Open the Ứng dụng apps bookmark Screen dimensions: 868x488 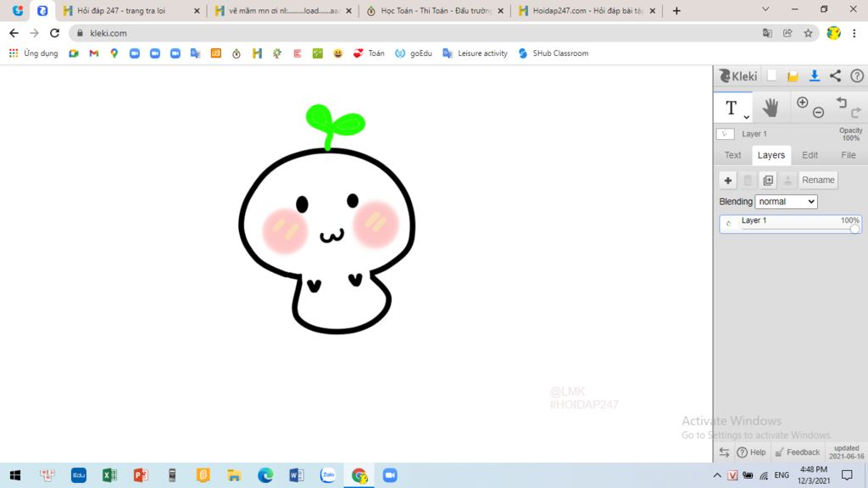[x=33, y=53]
